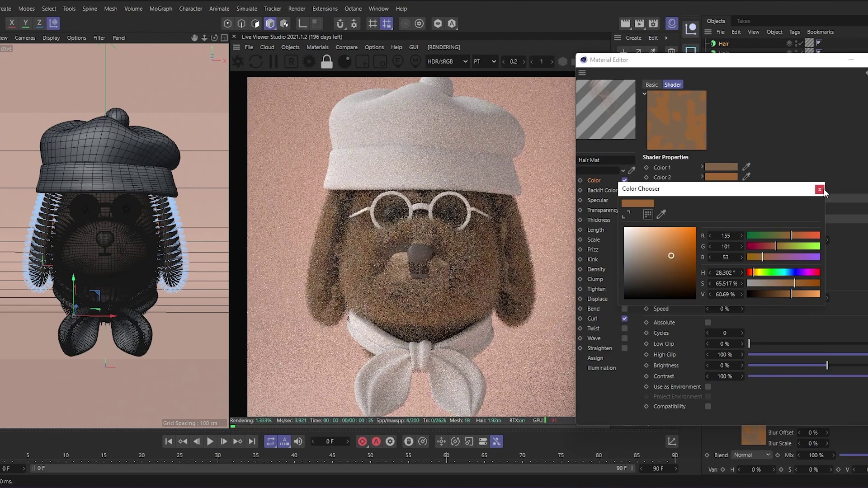Open dropdown below Hair Mat name
868x488 pixels.
click(623, 170)
